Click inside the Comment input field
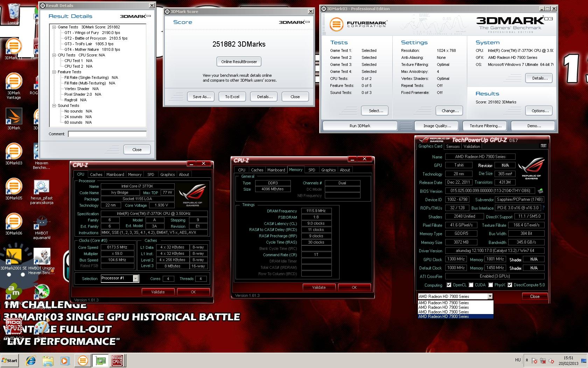The image size is (588, 368). pyautogui.click(x=107, y=134)
